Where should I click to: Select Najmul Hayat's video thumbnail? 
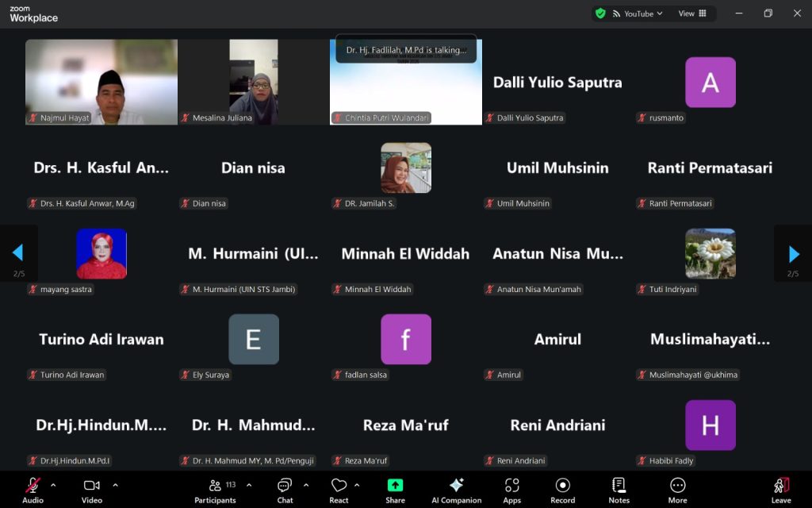[x=101, y=82]
